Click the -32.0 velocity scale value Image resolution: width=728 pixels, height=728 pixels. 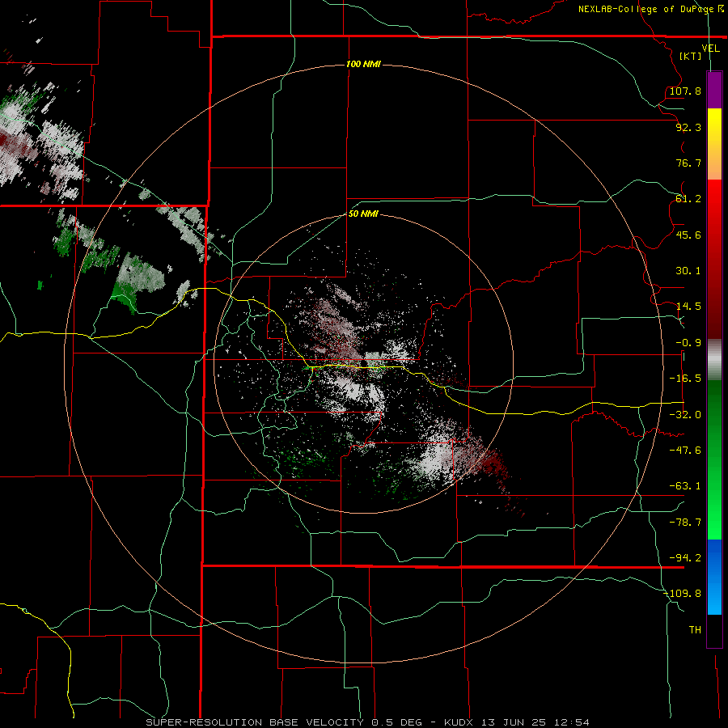685,415
